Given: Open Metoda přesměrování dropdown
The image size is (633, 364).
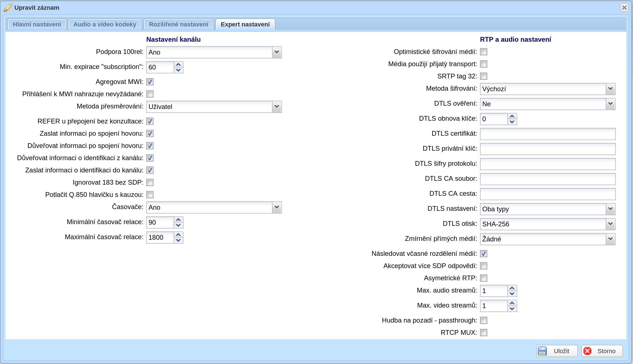Looking at the screenshot, I should pos(277,107).
